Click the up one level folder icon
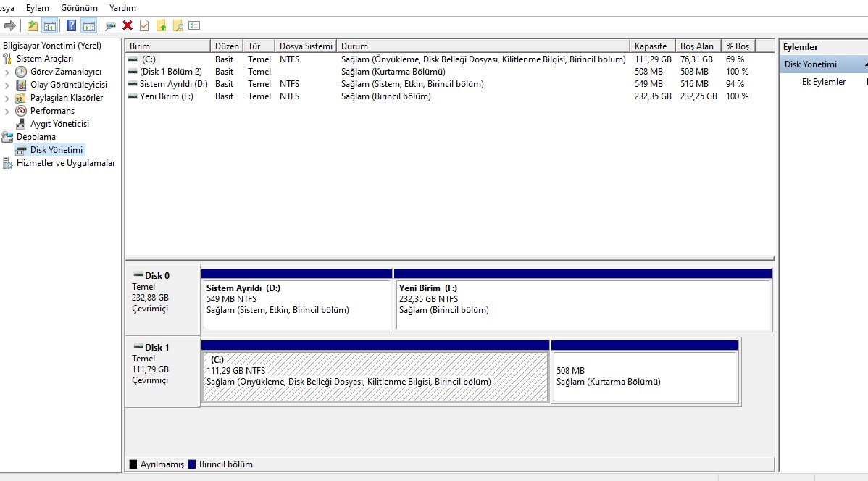Viewport: 868px width, 481px height. [32, 26]
